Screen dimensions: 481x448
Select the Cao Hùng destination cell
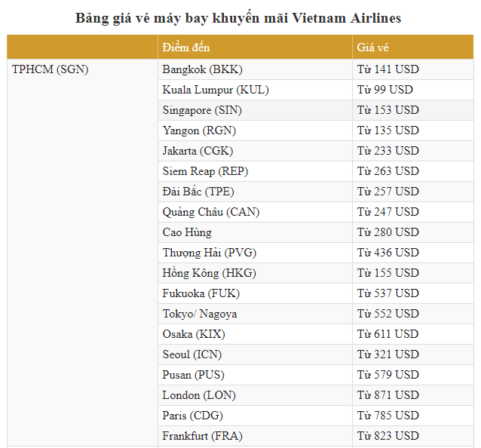255,232
